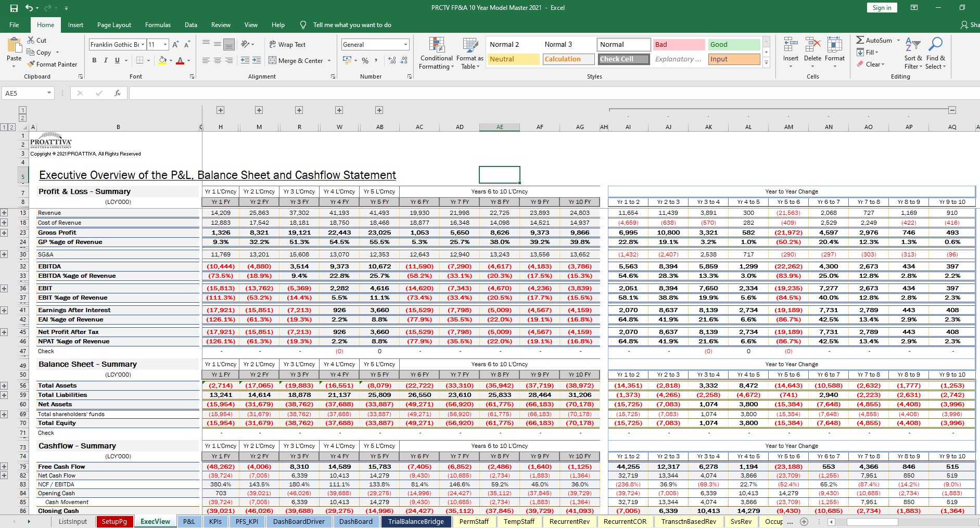The width and height of the screenshot is (980, 528).
Task: Apply the Check Cell style
Action: click(623, 59)
